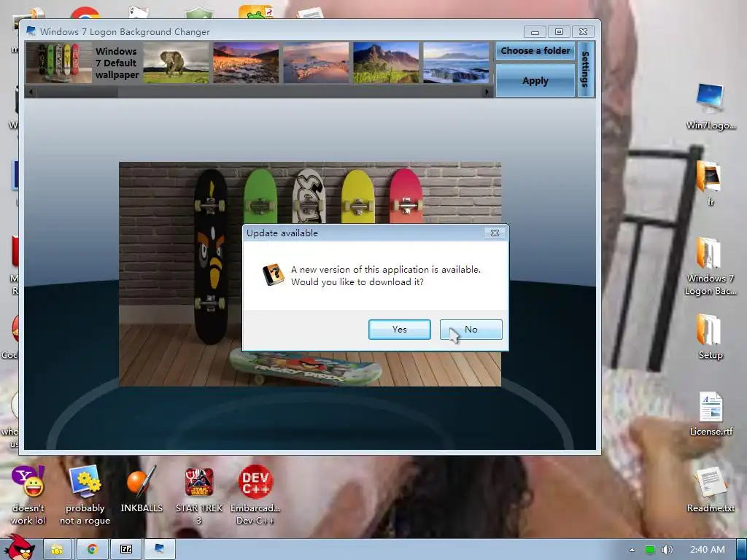Close the Update available dialog
Screen dimensions: 747x560
click(x=495, y=233)
